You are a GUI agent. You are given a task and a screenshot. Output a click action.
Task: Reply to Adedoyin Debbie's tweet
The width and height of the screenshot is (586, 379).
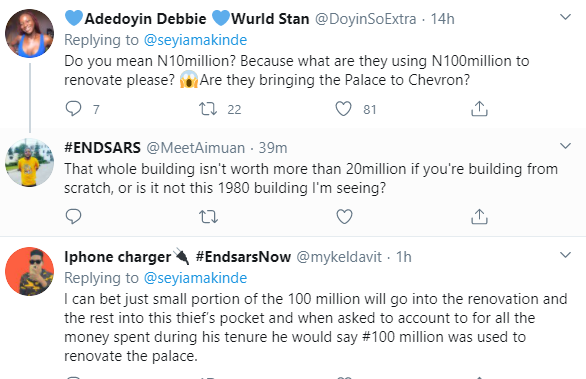coord(73,109)
